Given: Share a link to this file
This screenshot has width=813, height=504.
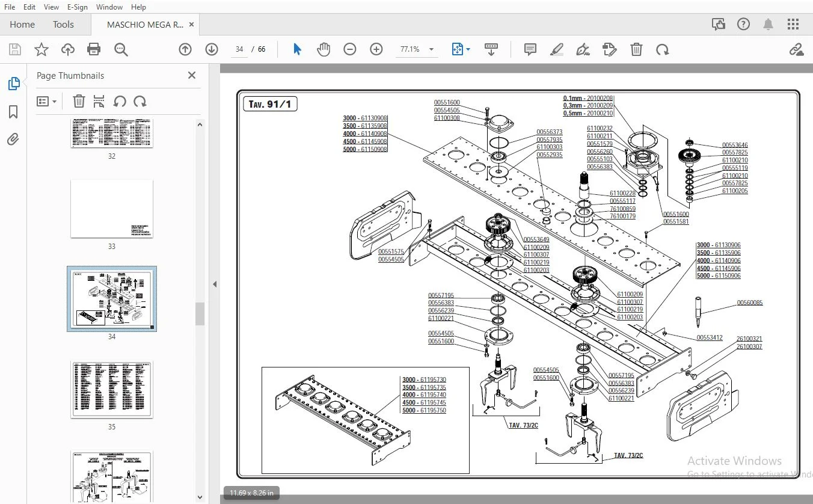Looking at the screenshot, I should pos(797,49).
